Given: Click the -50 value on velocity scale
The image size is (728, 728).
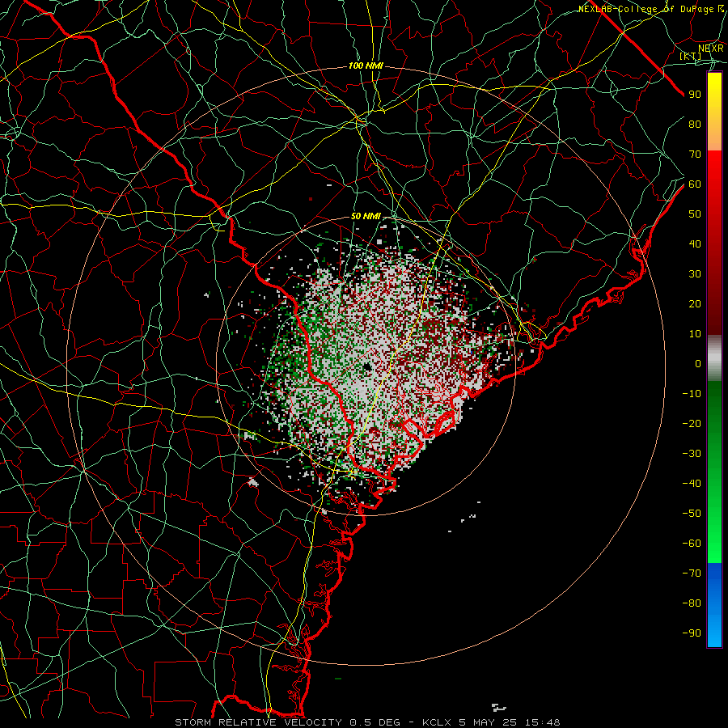Looking at the screenshot, I should pyautogui.click(x=692, y=514).
